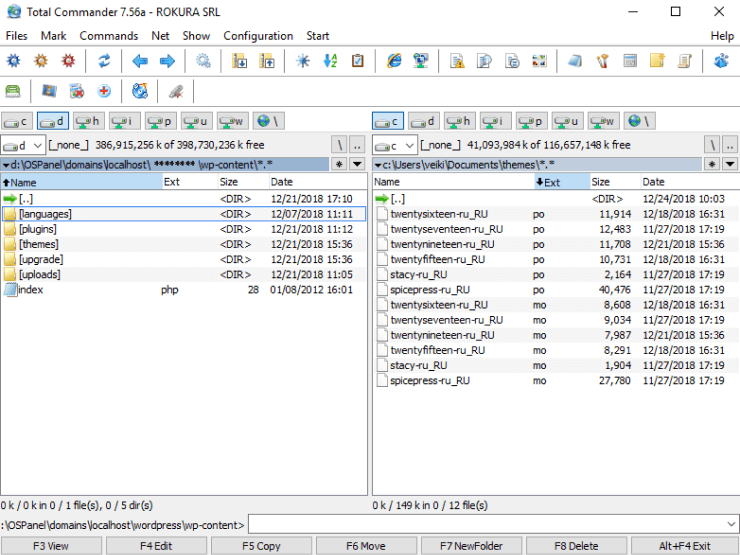Select spicepress-ru_RU po file in right panel
Screen dimensions: 740x555
pyautogui.click(x=555, y=290)
